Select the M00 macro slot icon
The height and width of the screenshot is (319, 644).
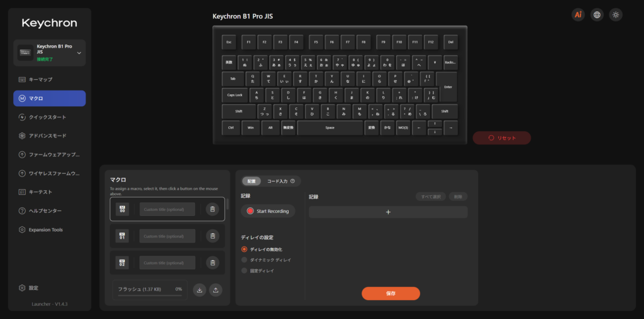(122, 209)
